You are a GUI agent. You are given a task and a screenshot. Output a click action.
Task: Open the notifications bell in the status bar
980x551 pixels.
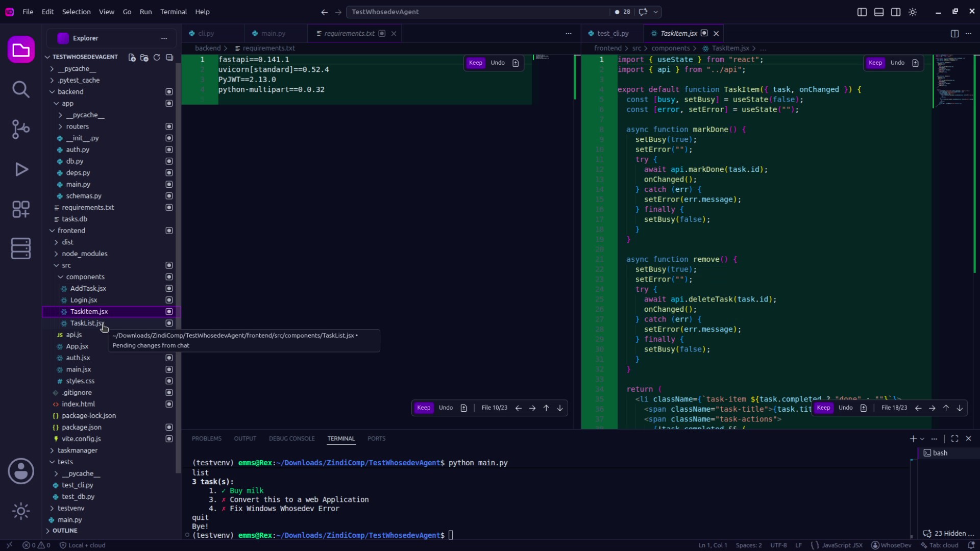pyautogui.click(x=972, y=545)
